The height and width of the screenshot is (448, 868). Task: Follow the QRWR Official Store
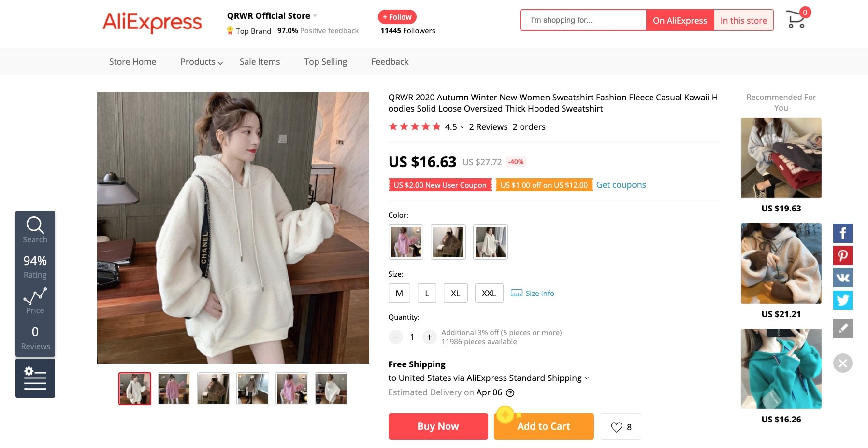396,17
